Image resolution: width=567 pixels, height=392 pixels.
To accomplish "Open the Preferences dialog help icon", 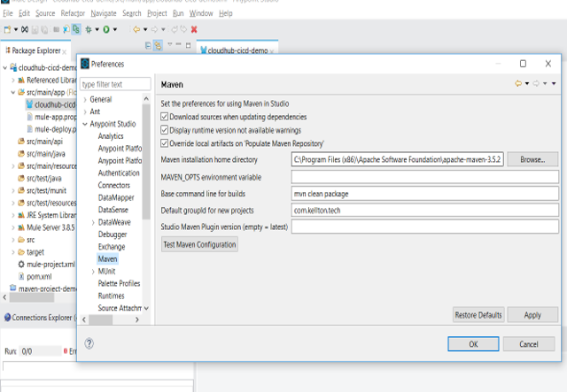I will [x=89, y=343].
